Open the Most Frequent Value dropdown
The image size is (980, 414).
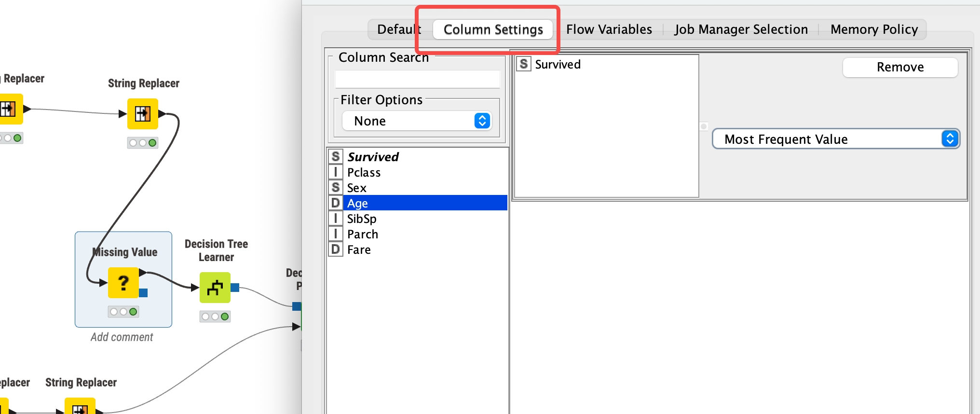(x=836, y=139)
